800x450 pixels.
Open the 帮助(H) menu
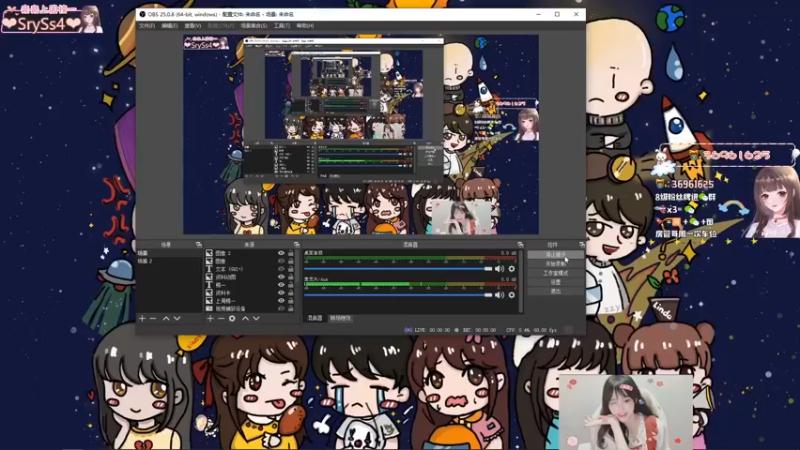(305, 26)
